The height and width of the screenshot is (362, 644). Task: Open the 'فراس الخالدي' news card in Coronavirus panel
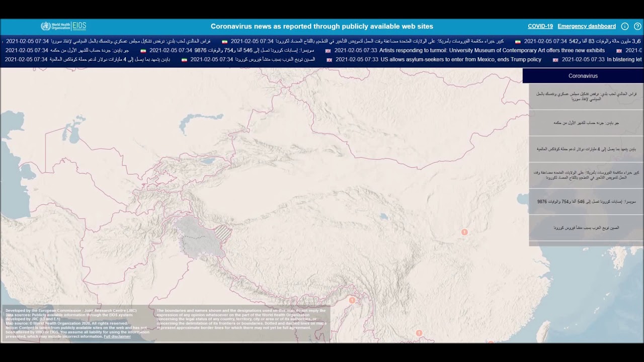586,97
